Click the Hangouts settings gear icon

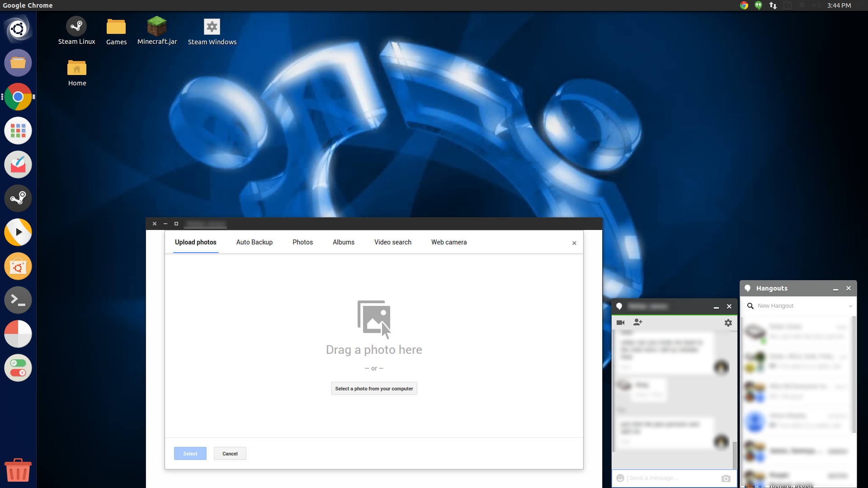[x=728, y=322]
